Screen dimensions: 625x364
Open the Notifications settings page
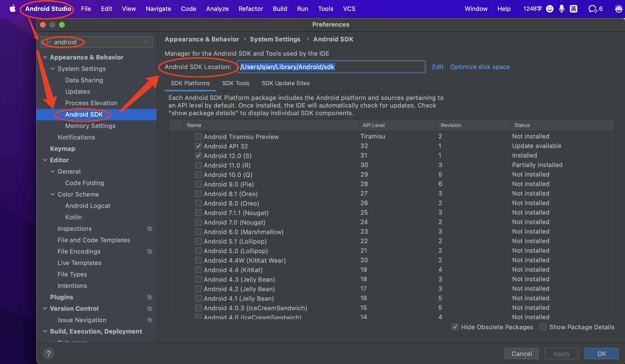coord(76,137)
